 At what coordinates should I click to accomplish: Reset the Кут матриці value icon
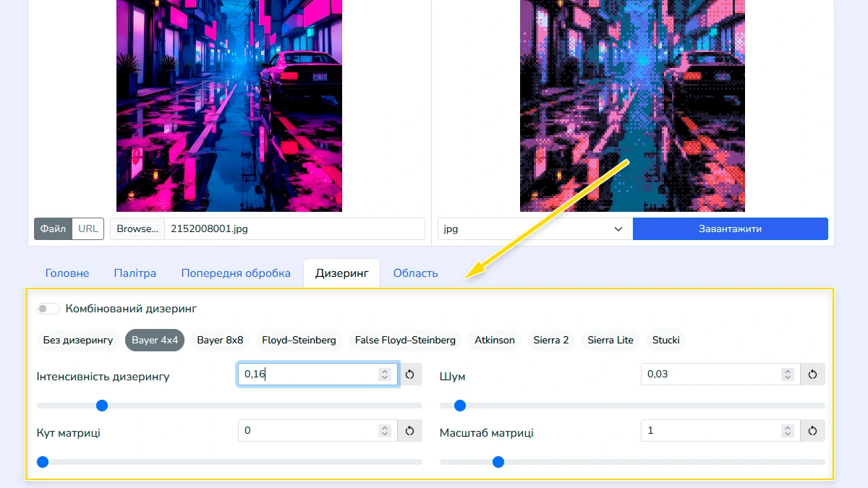tap(410, 431)
